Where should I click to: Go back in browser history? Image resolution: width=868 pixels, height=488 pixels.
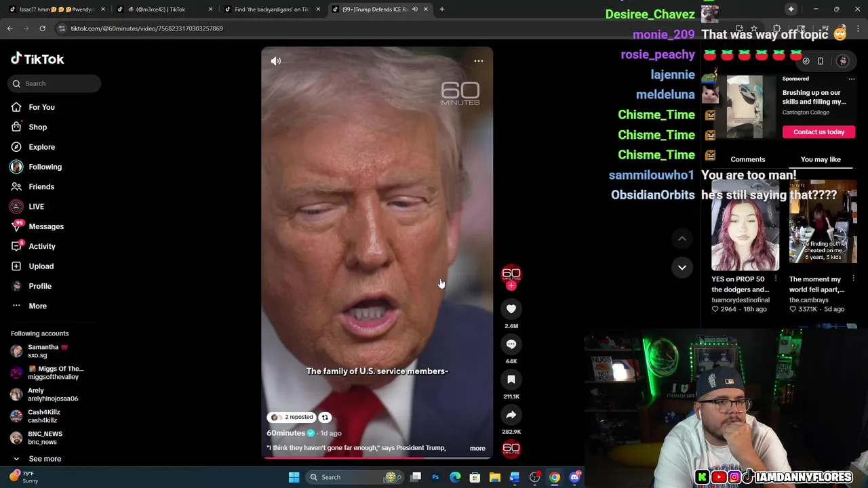(x=10, y=28)
